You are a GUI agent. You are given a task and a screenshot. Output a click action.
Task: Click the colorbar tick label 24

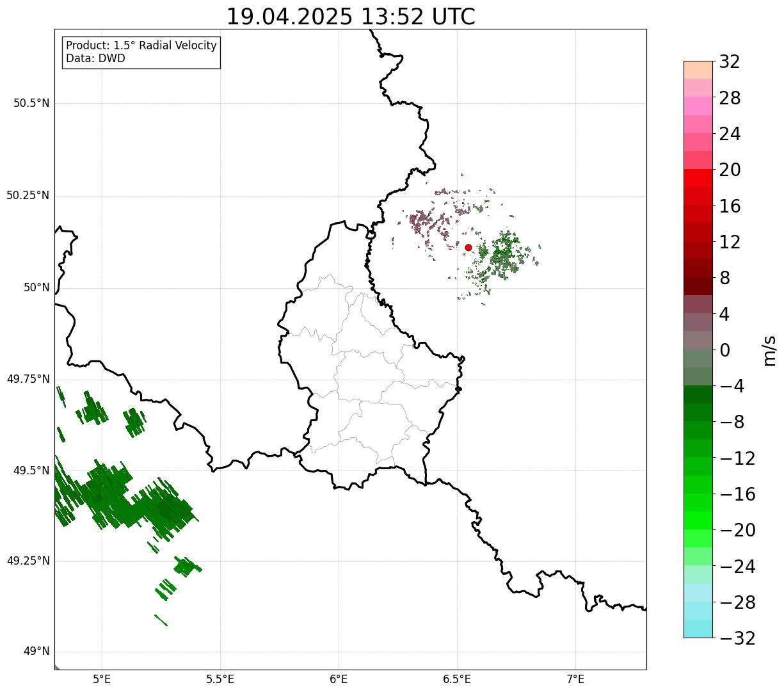pos(730,134)
